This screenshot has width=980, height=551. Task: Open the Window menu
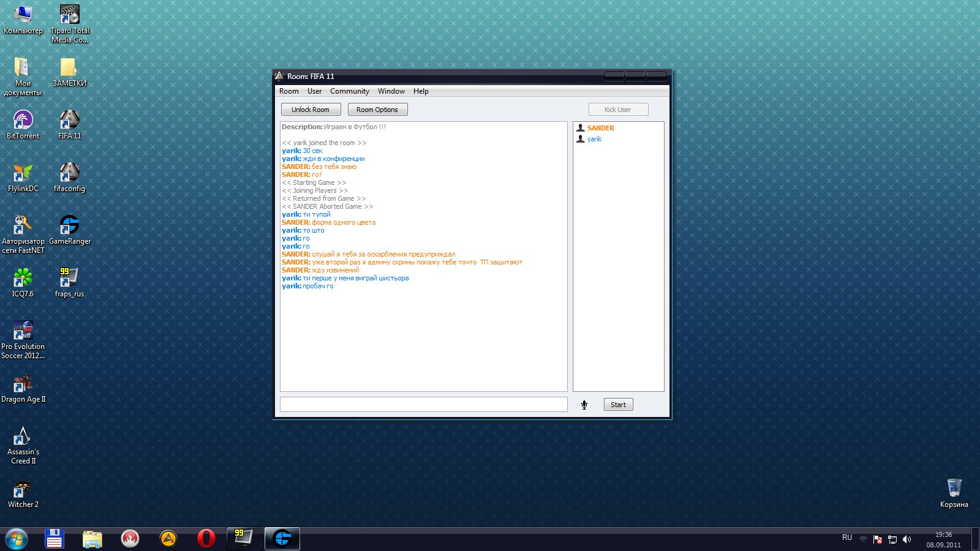click(x=391, y=91)
